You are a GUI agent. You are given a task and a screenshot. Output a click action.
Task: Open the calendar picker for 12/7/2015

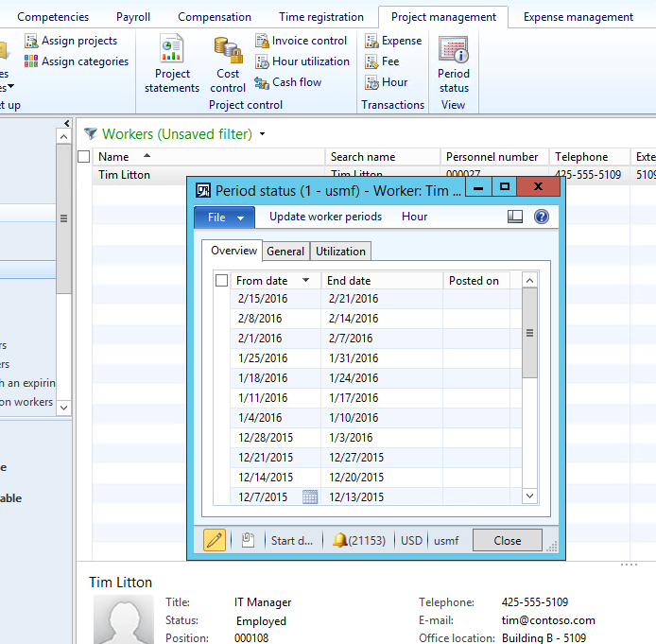[310, 497]
